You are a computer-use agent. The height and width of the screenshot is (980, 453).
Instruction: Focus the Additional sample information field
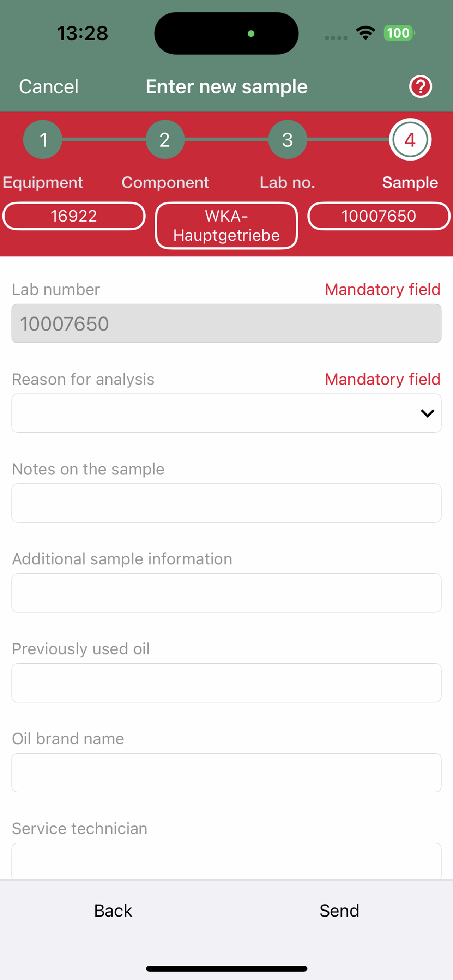[226, 593]
